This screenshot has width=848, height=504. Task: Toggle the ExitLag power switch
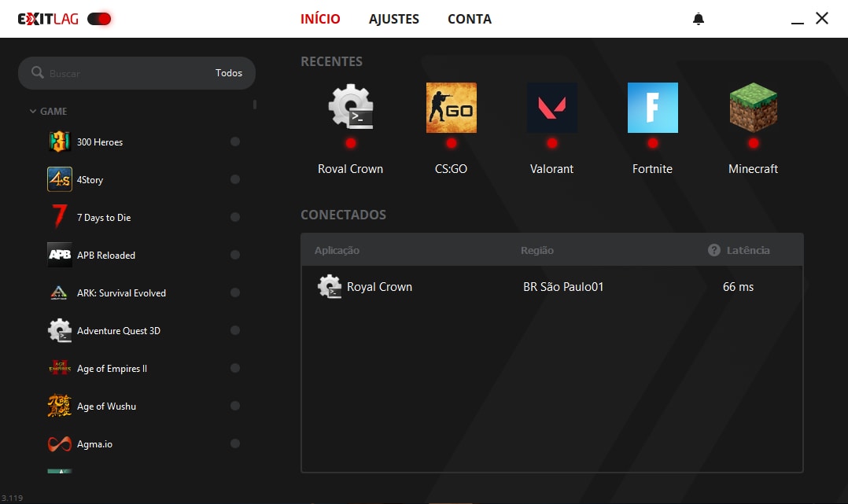[x=99, y=19]
